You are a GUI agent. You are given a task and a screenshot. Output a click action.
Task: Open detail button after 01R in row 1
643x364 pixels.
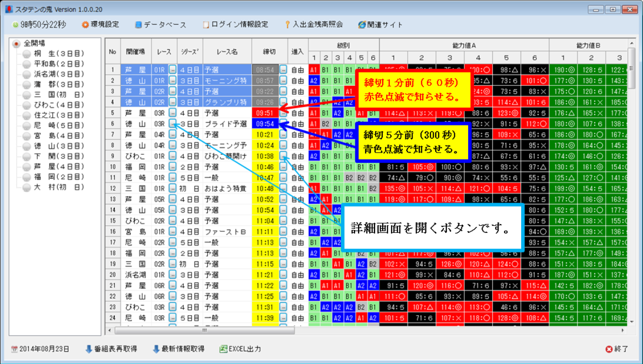pyautogui.click(x=173, y=69)
